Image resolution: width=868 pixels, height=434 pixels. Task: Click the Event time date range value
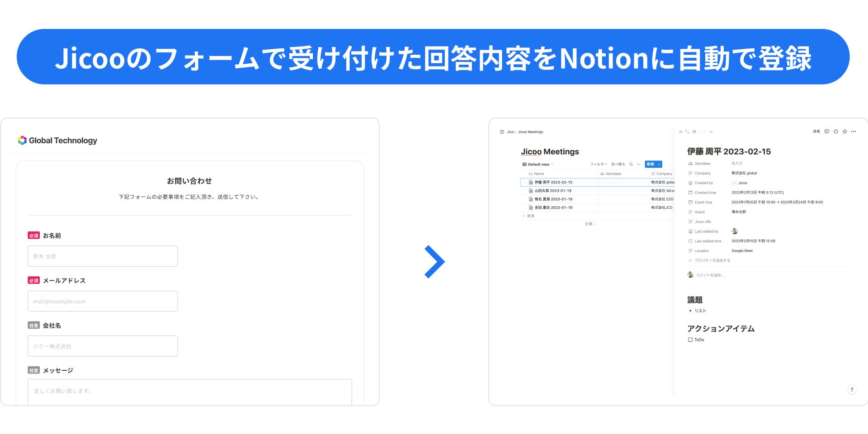777,202
